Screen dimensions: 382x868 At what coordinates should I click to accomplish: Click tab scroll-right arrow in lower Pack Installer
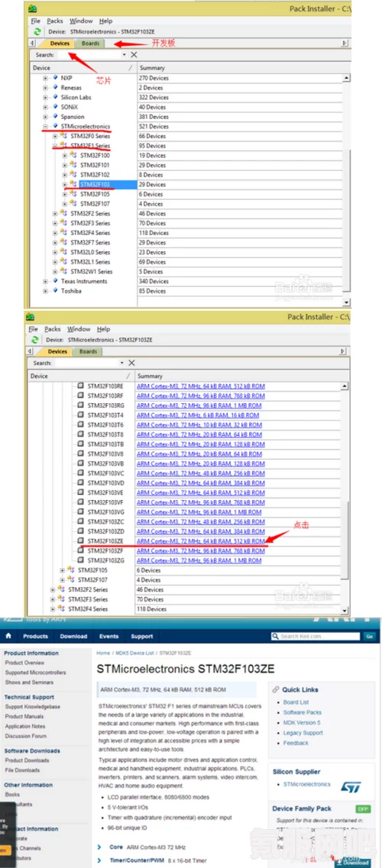345,351
